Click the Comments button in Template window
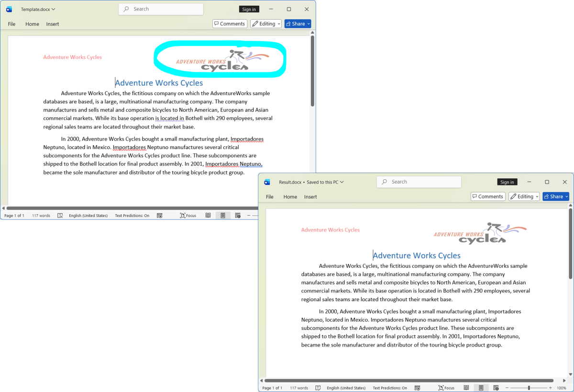574x392 pixels. (230, 24)
